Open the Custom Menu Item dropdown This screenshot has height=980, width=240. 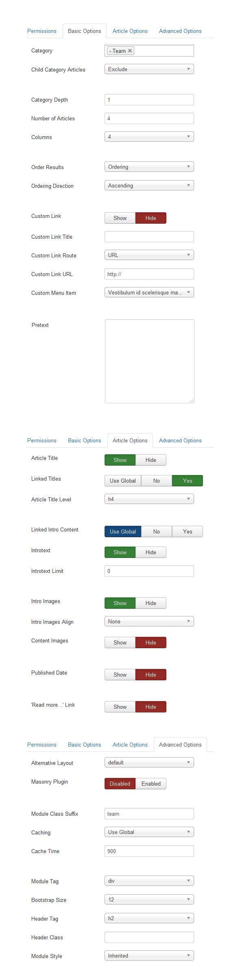coord(149,292)
